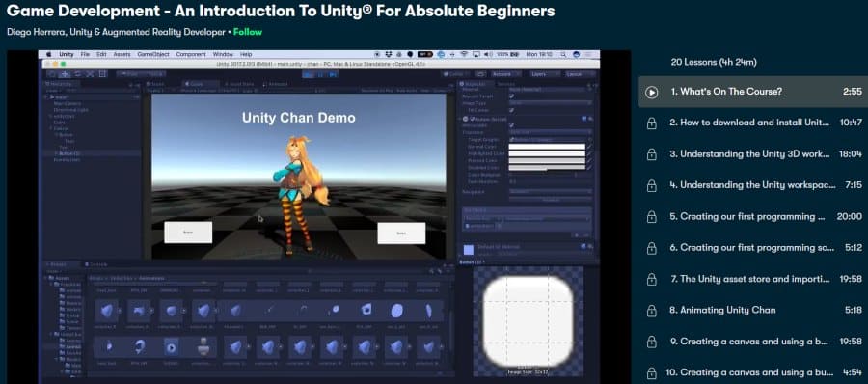
Task: Open lesson 4 Understanding the Unity workspace
Action: [x=752, y=185]
